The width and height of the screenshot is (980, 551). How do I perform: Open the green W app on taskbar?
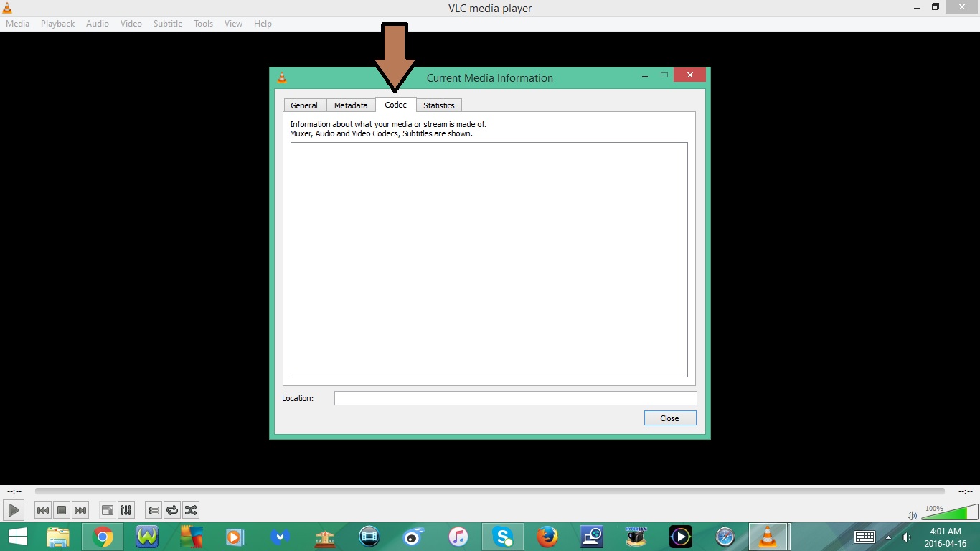coord(147,537)
